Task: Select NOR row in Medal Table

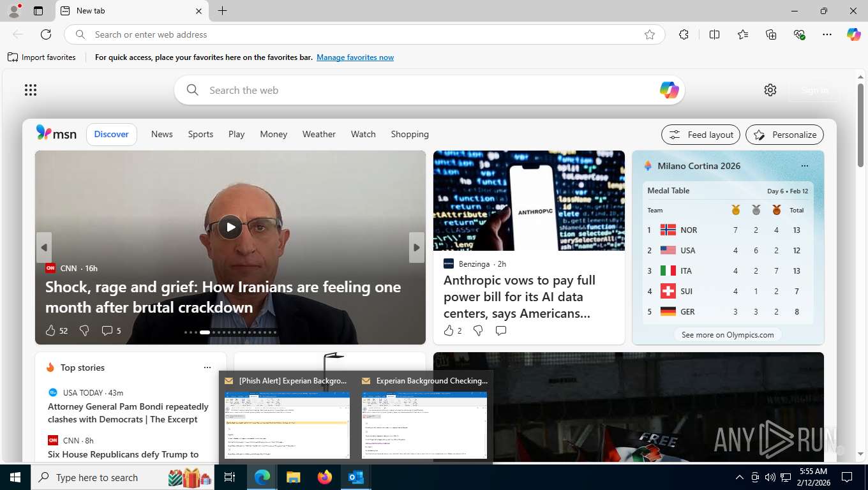Action: pos(728,230)
